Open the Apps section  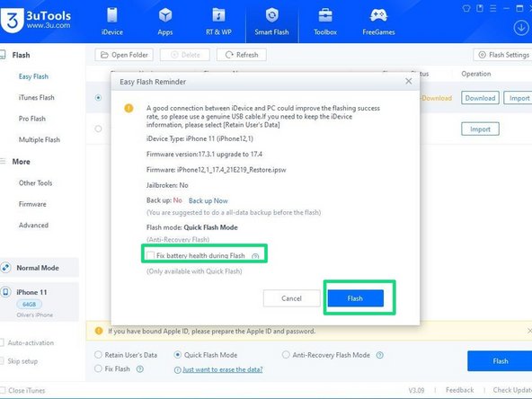pyautogui.click(x=165, y=21)
